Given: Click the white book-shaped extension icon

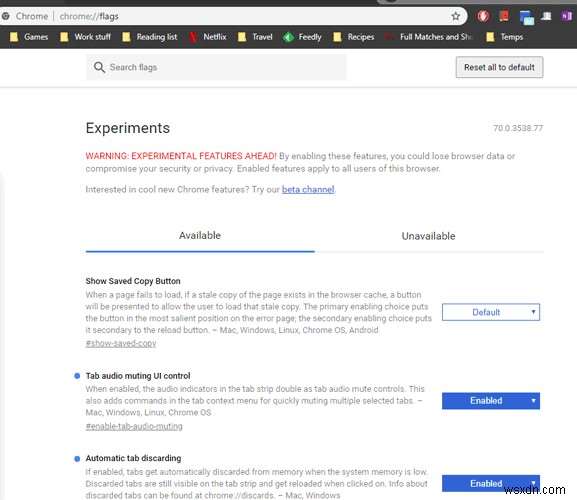Looking at the screenshot, I should (546, 16).
